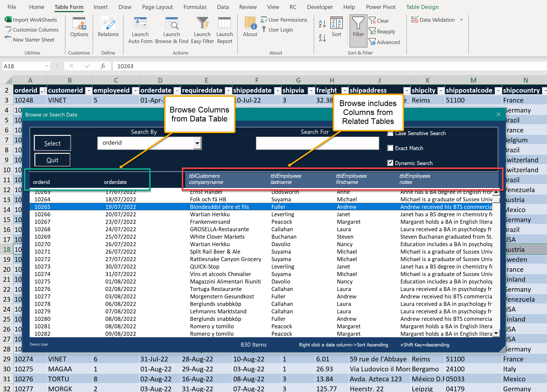
Task: Create a New Starter Sheet
Action: 30,40
